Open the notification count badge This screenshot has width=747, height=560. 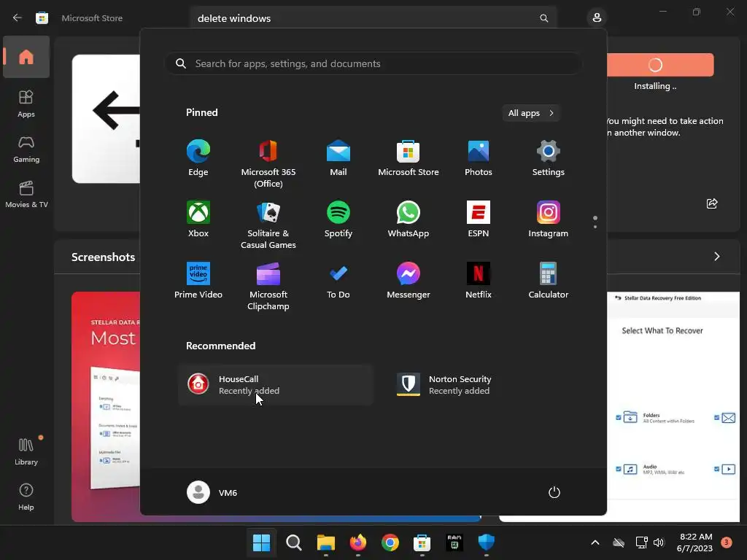727,542
